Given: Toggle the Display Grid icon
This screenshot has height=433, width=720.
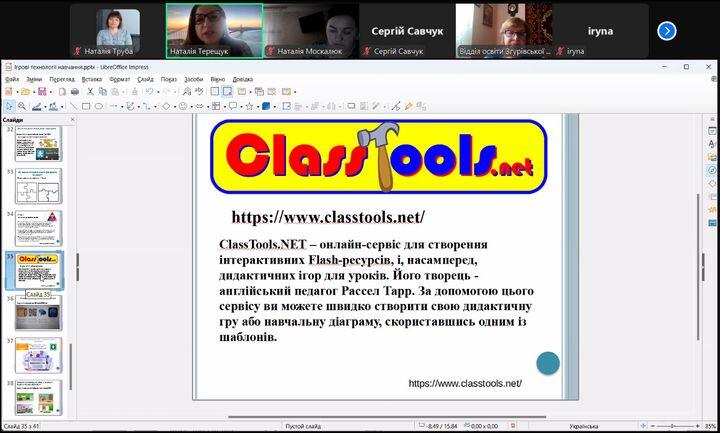Looking at the screenshot, I should [x=214, y=92].
